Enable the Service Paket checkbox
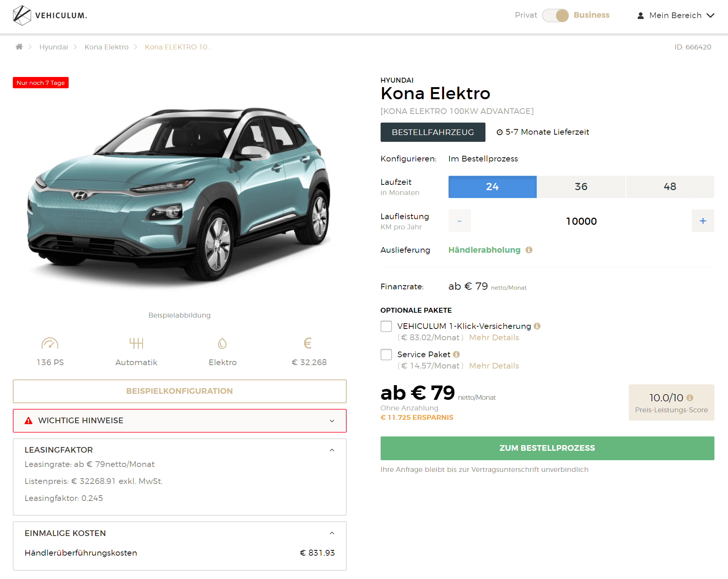The width and height of the screenshot is (728, 579). [386, 355]
